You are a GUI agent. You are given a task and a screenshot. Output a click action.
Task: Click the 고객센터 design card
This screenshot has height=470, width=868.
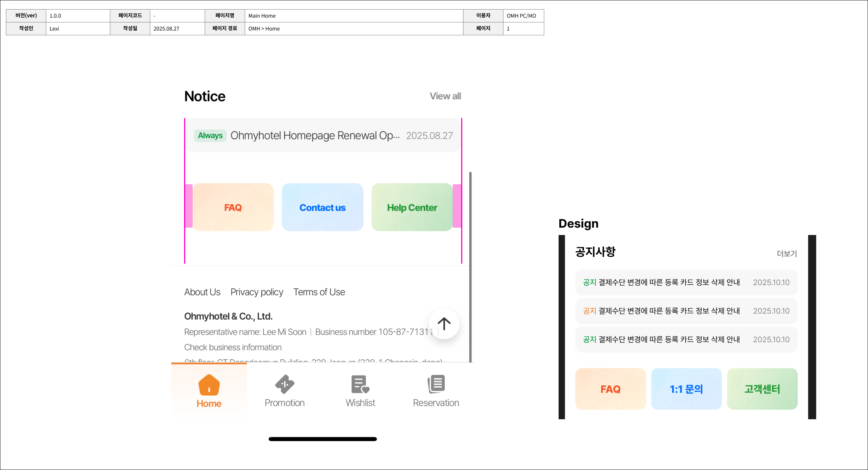click(762, 389)
